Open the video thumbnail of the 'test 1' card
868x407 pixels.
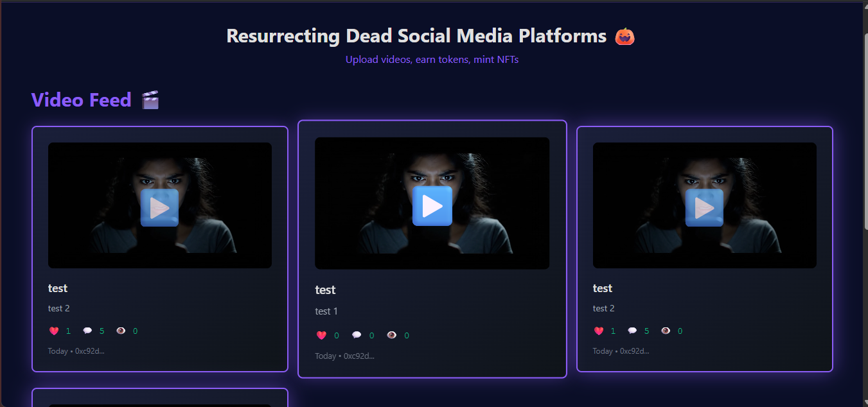pyautogui.click(x=432, y=203)
